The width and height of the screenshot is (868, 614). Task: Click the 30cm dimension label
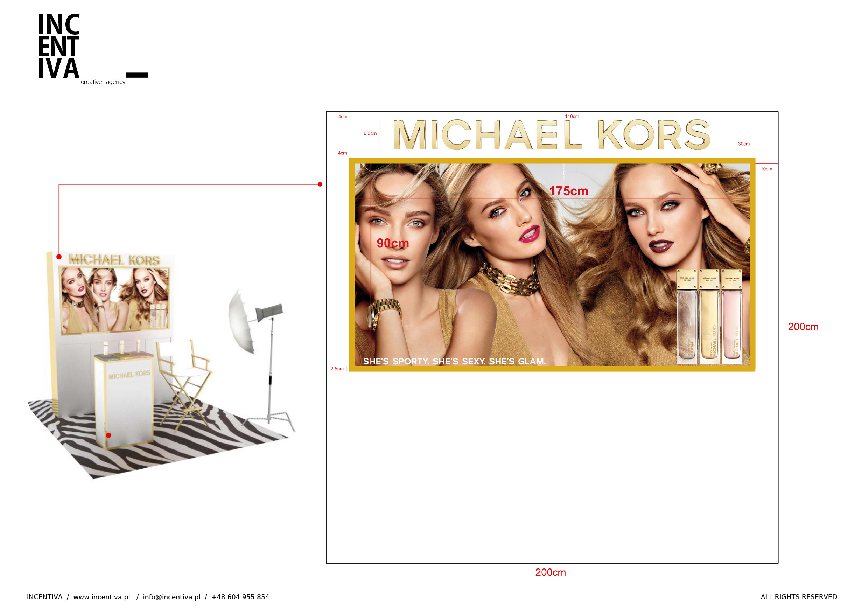click(744, 144)
